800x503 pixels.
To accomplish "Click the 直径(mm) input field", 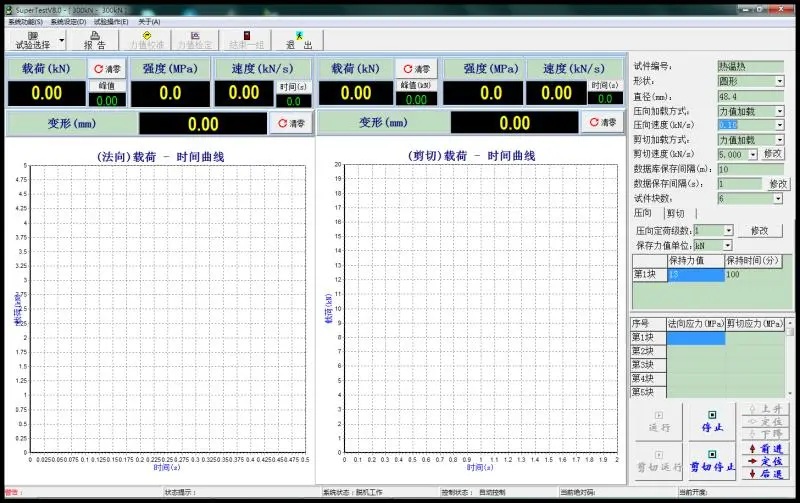I will click(x=751, y=96).
